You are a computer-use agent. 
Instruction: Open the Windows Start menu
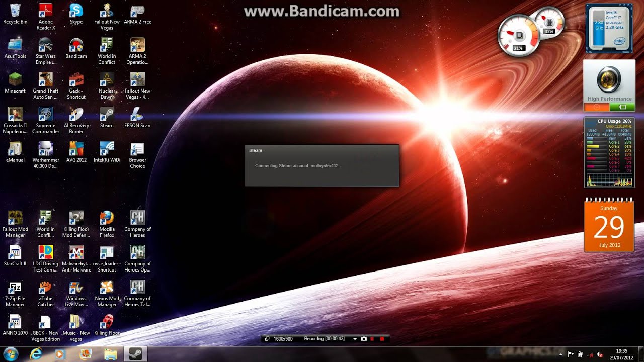pyautogui.click(x=11, y=354)
